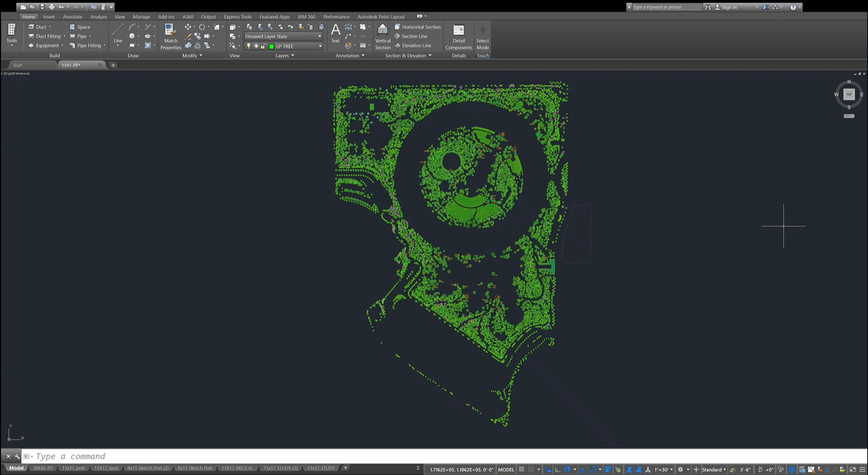Image resolution: width=868 pixels, height=475 pixels.
Task: Switch to the Annotate ribbon tab
Action: [73, 17]
